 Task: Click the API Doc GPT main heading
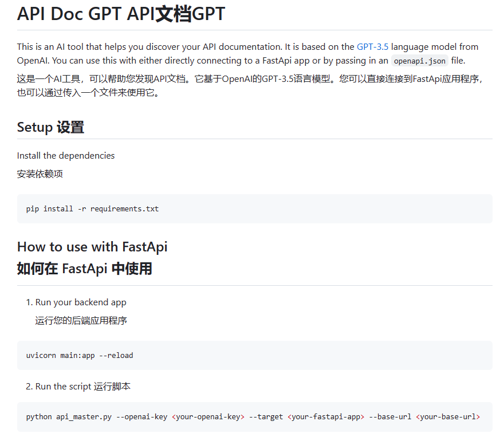point(121,14)
